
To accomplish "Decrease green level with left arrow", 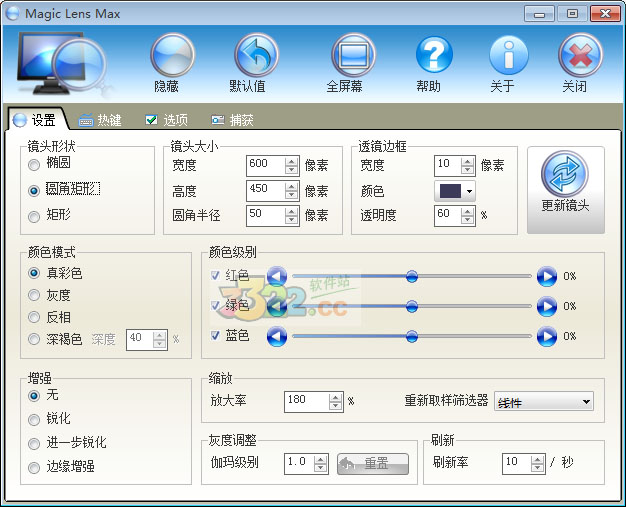I will (277, 306).
